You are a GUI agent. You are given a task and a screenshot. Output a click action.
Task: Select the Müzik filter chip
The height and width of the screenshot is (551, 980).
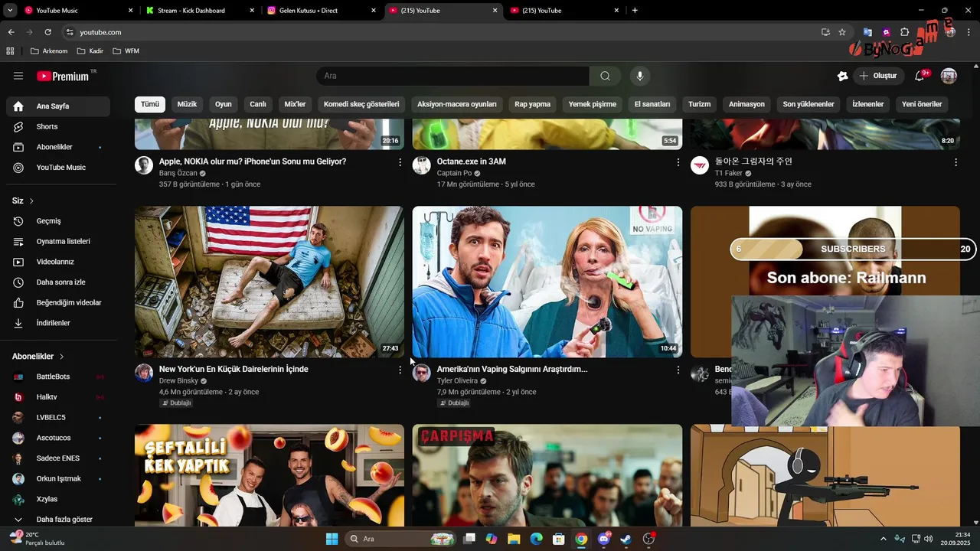(x=188, y=104)
